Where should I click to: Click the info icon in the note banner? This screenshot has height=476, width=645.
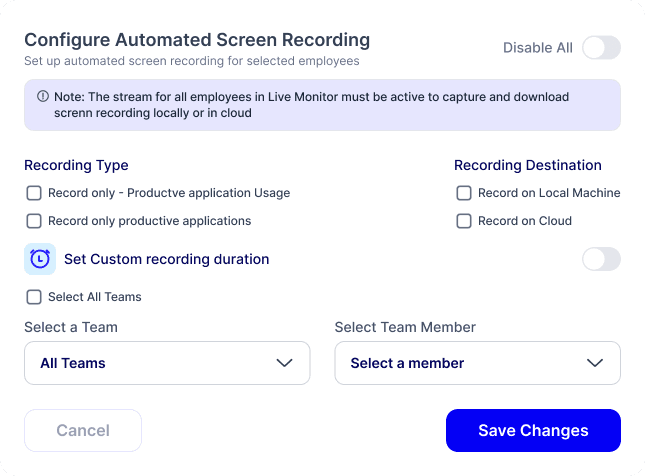click(x=43, y=97)
